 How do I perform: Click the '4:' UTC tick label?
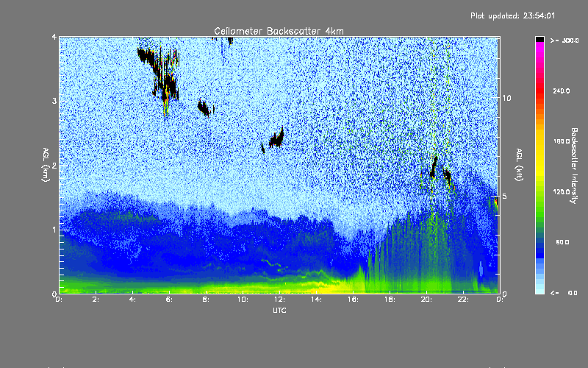132,300
